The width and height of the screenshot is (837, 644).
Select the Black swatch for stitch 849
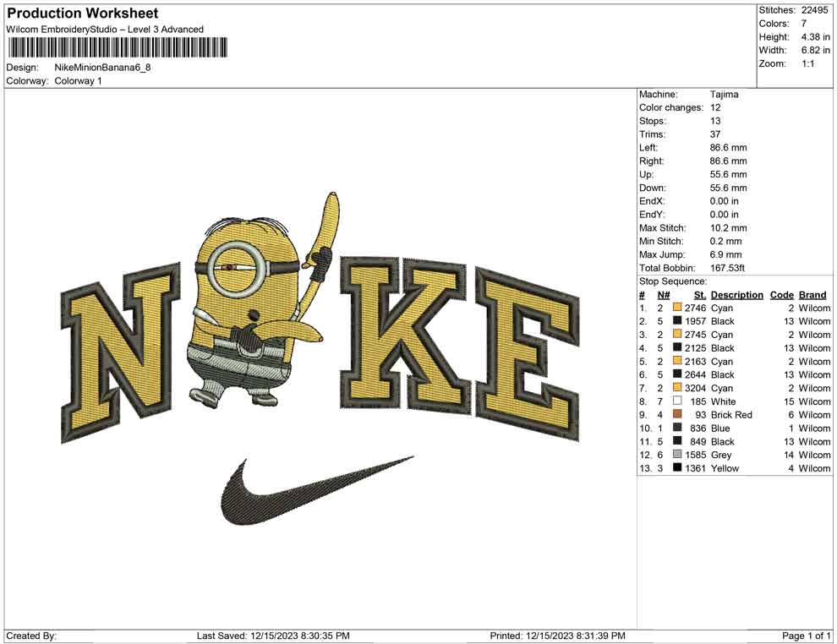coord(677,440)
